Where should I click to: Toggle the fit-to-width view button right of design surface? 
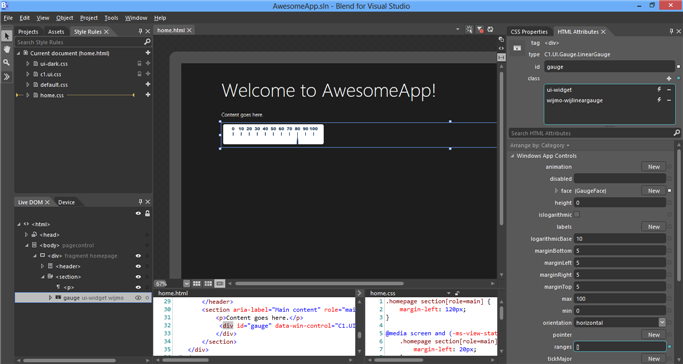click(x=501, y=57)
